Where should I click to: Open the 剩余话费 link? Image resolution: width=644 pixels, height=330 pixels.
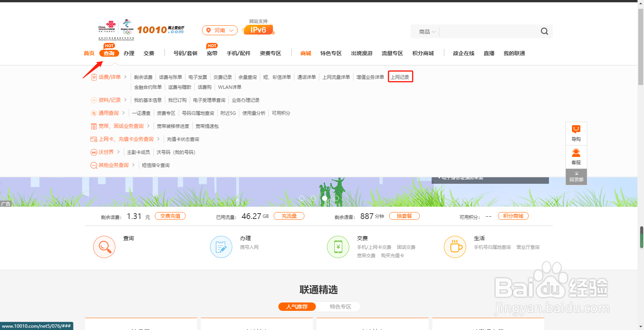[143, 77]
